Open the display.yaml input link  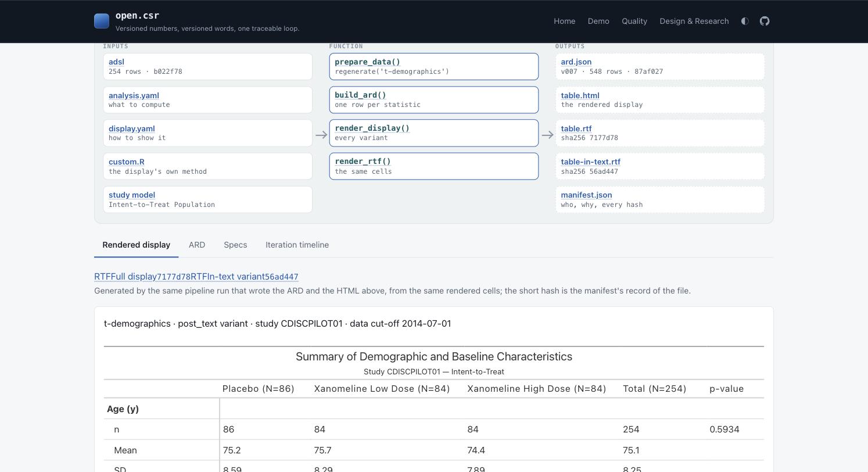coord(131,128)
